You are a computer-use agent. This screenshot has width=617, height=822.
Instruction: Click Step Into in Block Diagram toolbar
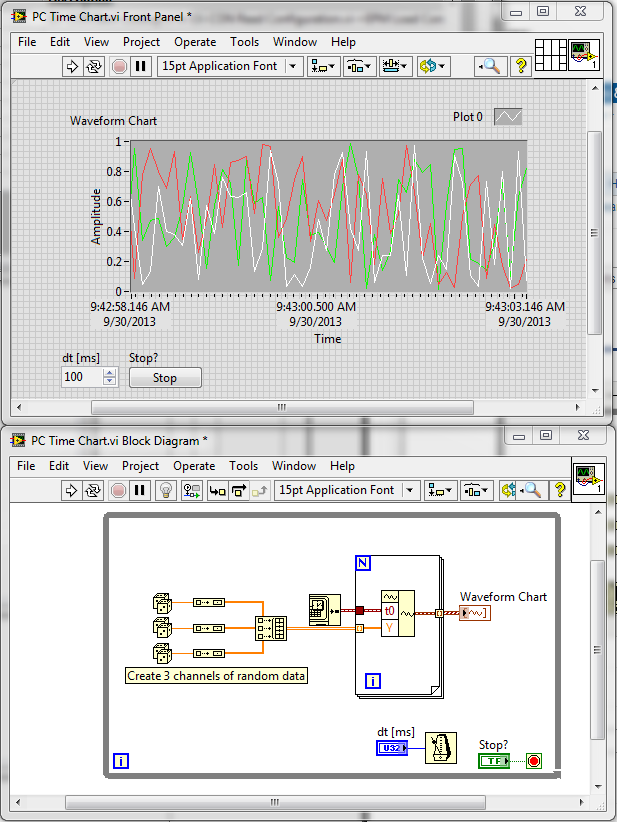[218, 491]
